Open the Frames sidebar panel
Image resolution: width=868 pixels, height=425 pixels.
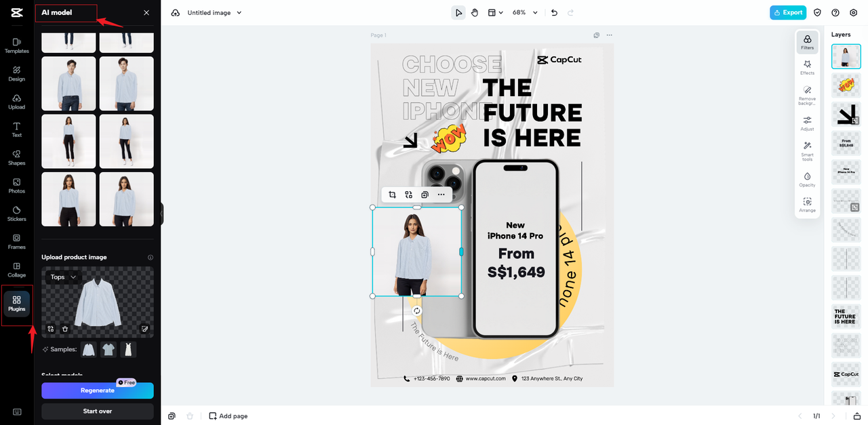tap(16, 241)
